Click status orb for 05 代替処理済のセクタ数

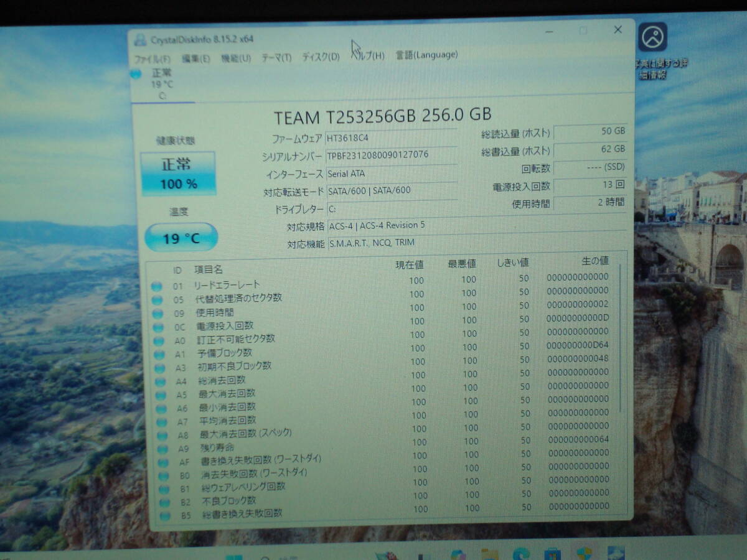point(157,301)
